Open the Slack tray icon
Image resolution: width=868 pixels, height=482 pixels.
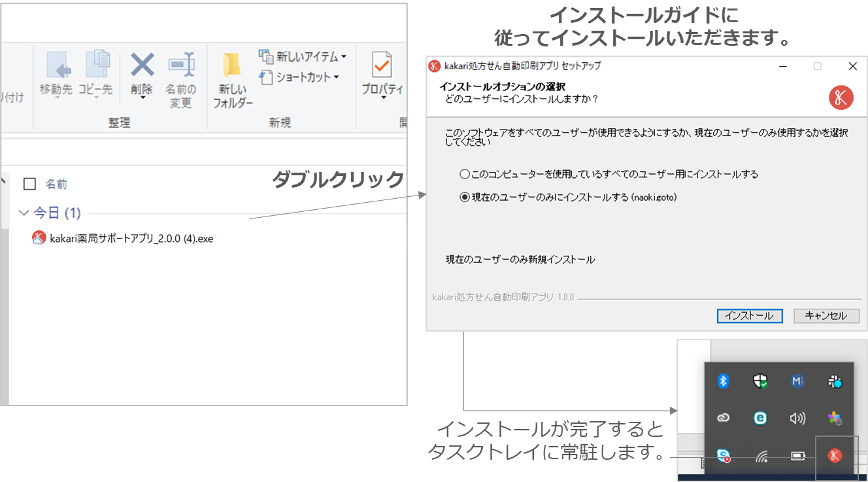(x=835, y=381)
